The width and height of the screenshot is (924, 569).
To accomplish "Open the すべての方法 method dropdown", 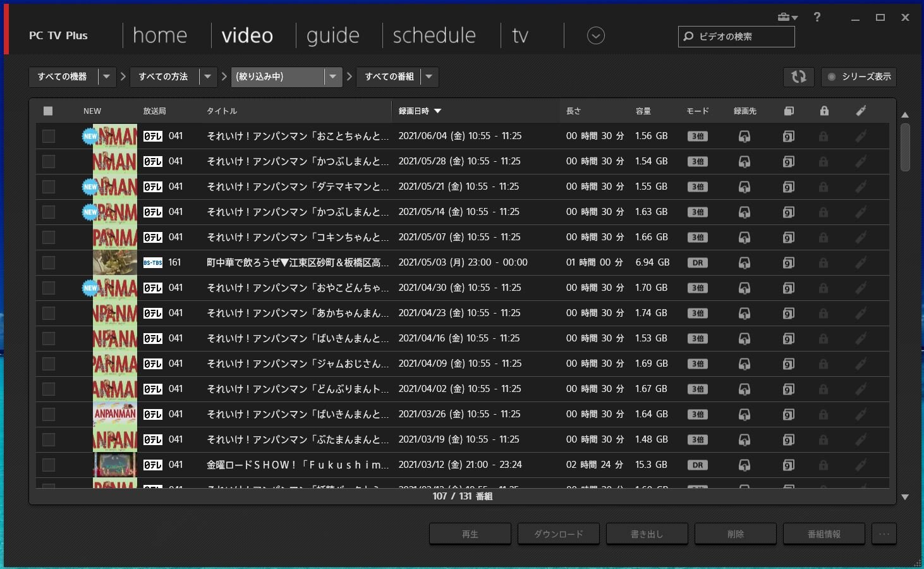I will tap(173, 76).
